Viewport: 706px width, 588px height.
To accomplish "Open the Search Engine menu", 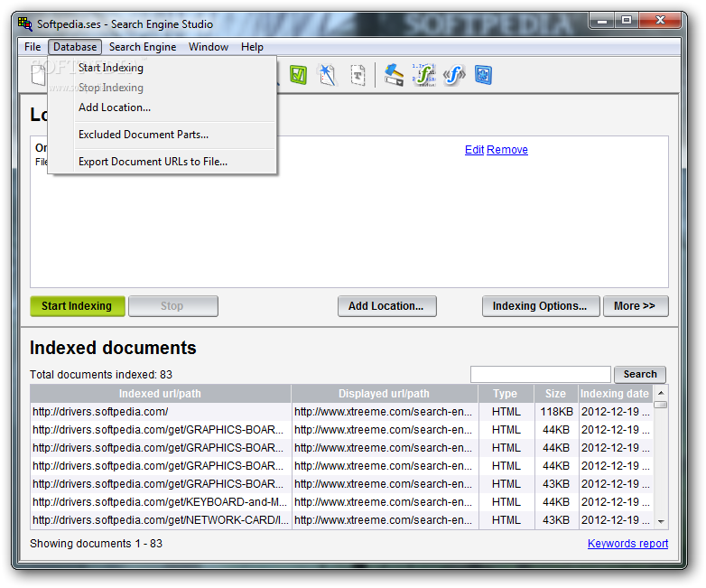I will coord(143,47).
